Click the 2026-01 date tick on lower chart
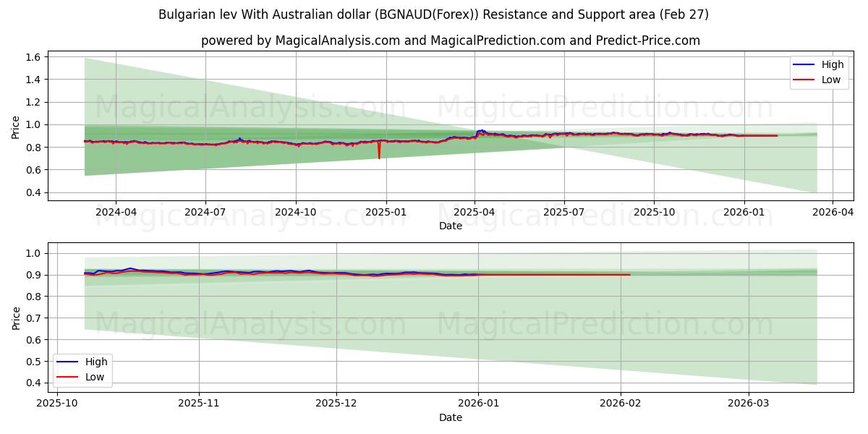868x434 pixels. (x=479, y=404)
